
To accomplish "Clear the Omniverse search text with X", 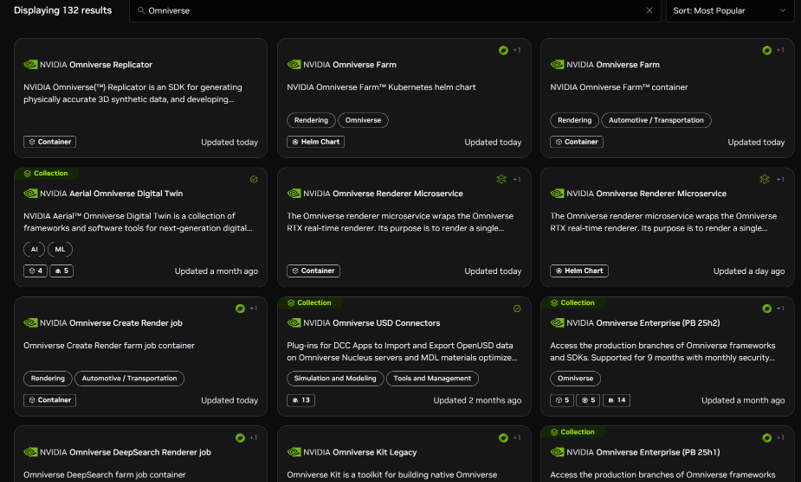I will point(648,11).
